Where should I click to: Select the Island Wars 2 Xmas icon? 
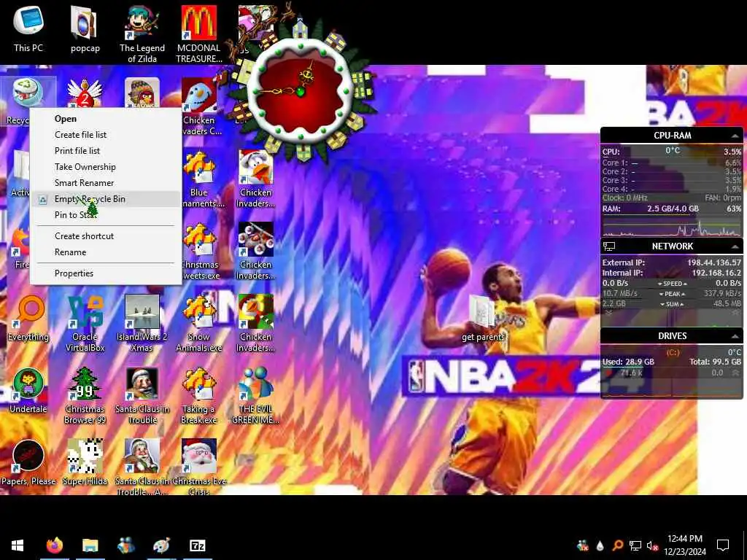pos(142,324)
